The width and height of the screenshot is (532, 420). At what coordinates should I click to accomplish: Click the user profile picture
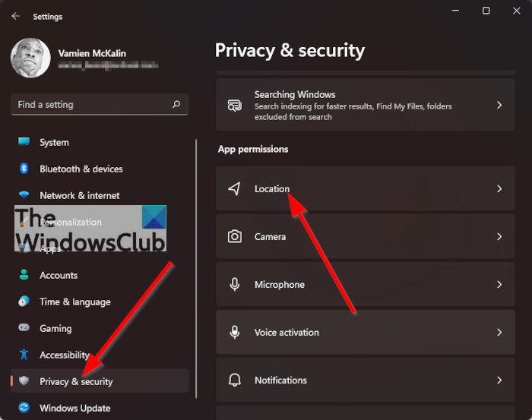pos(30,58)
